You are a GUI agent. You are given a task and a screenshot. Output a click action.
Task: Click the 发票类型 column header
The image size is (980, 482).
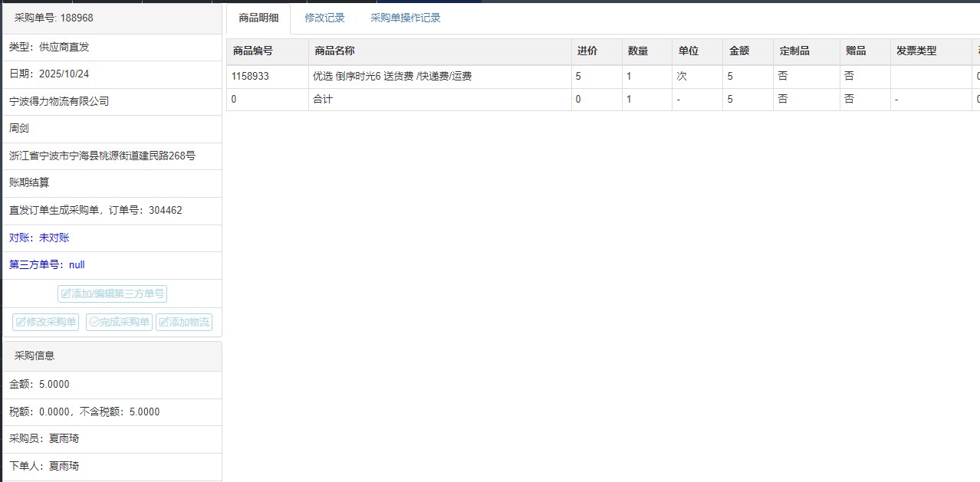click(x=916, y=51)
